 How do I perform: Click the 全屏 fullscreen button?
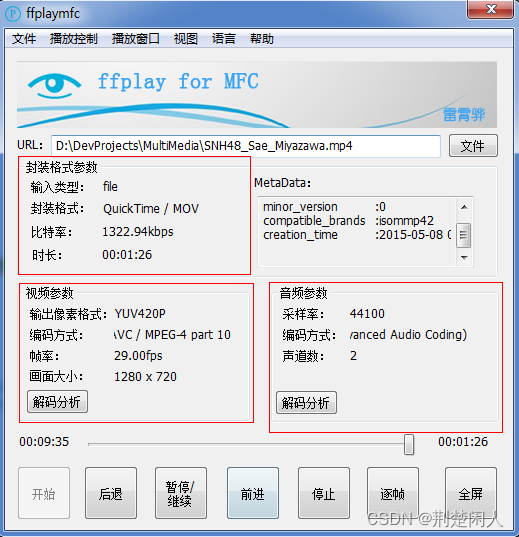[471, 493]
